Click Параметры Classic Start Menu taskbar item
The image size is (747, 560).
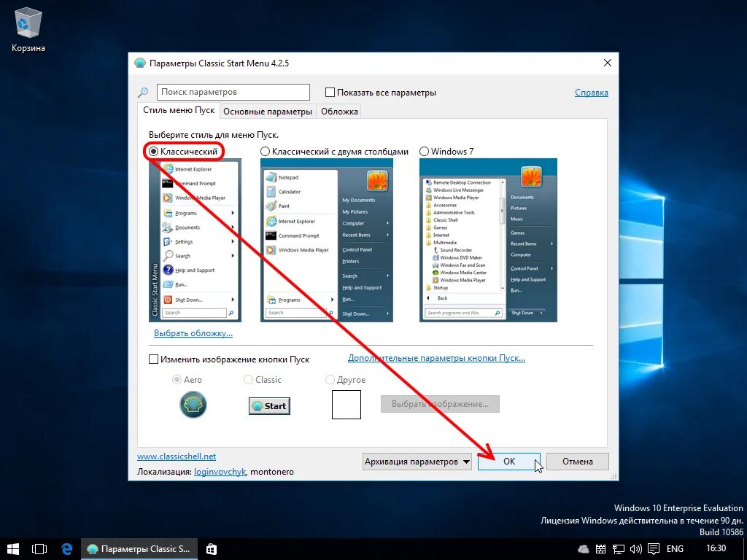139,548
